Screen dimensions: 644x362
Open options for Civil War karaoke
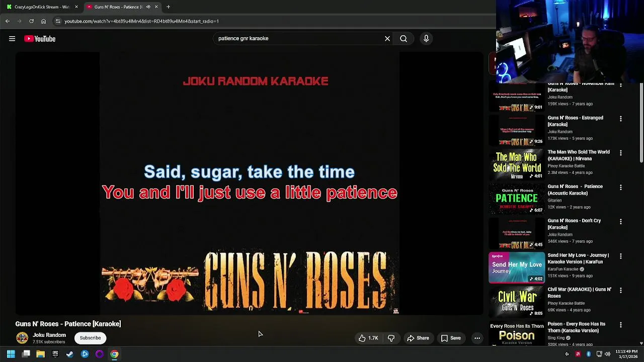(x=620, y=290)
